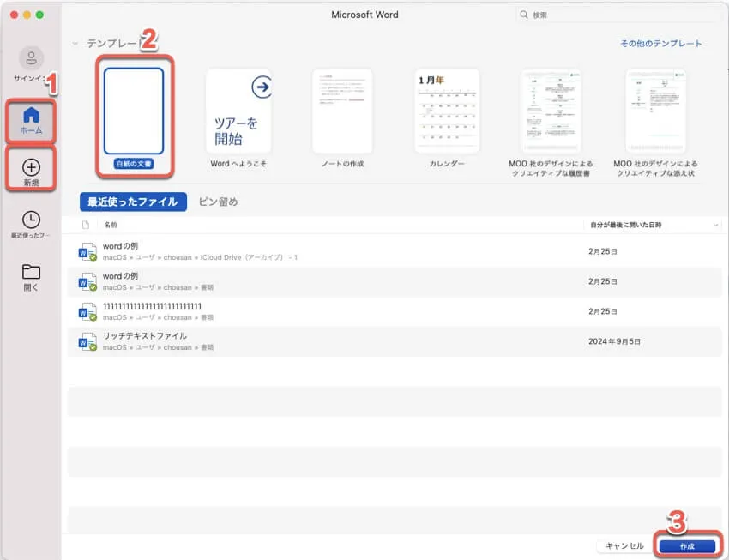Screen dimensions: 729x560
Task: Open the その他のテンプレート link
Action: tap(660, 44)
